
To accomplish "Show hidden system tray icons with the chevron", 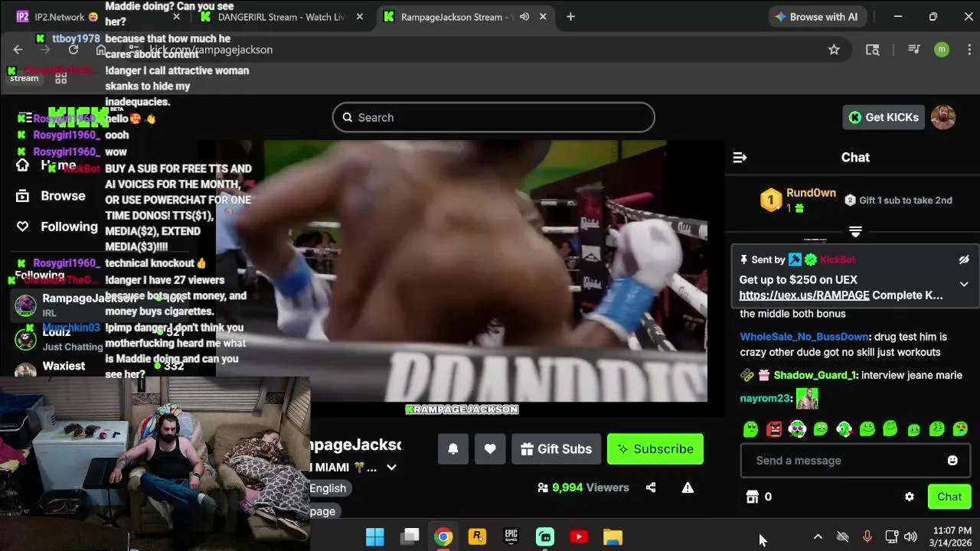I will click(818, 537).
